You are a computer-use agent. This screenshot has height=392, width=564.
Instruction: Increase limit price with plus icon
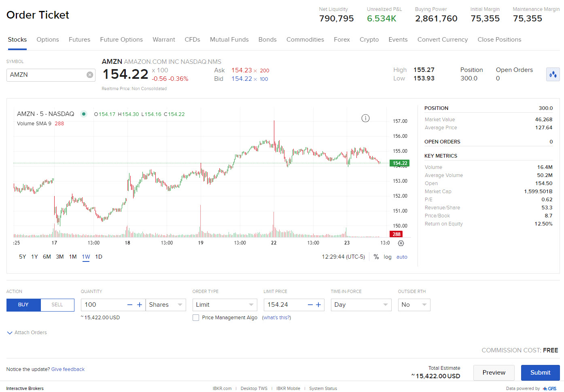[x=318, y=305]
